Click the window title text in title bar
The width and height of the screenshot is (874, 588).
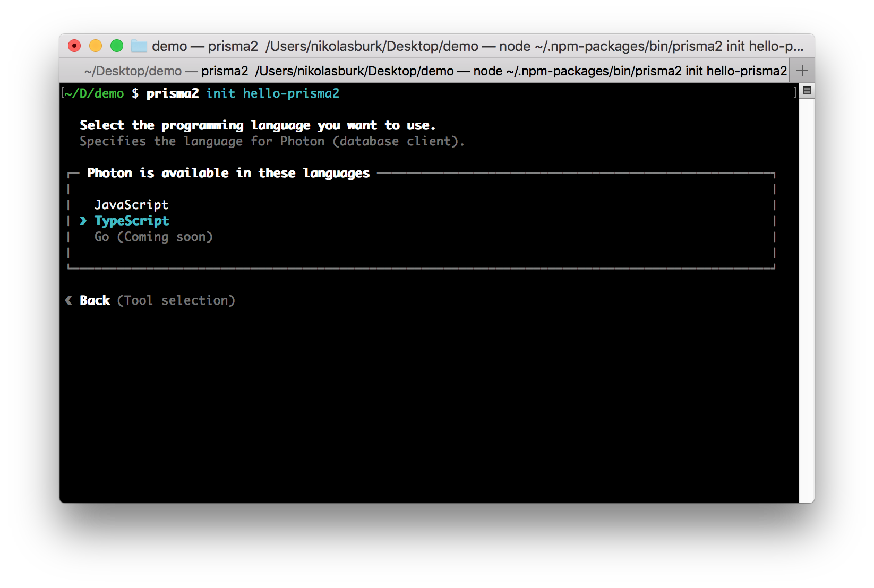pos(477,46)
